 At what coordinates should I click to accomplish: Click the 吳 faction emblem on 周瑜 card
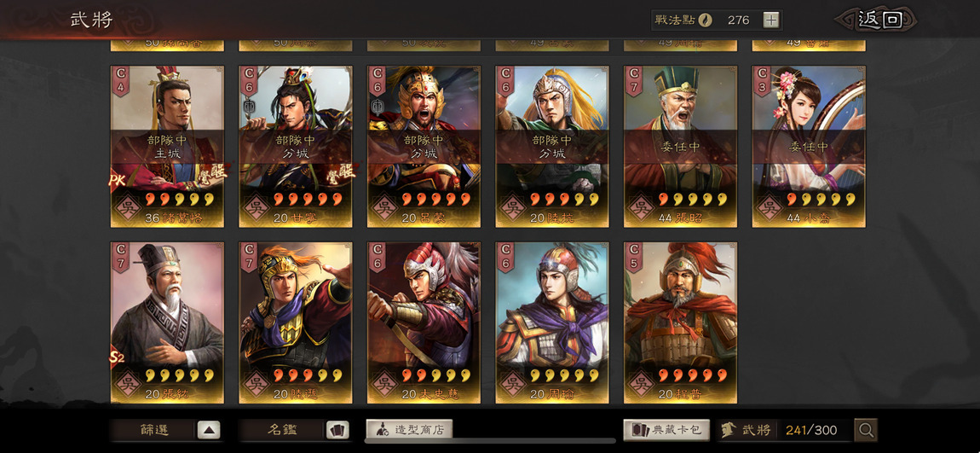[512, 382]
